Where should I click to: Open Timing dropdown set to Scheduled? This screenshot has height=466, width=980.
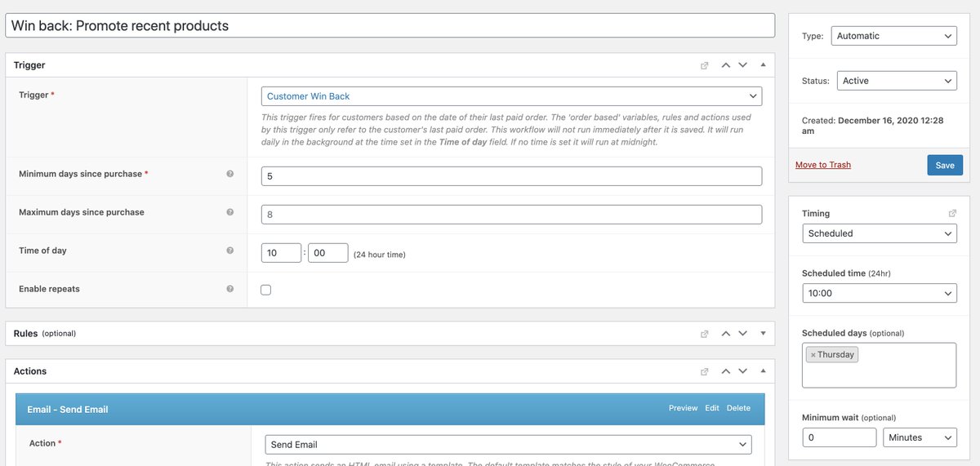879,233
